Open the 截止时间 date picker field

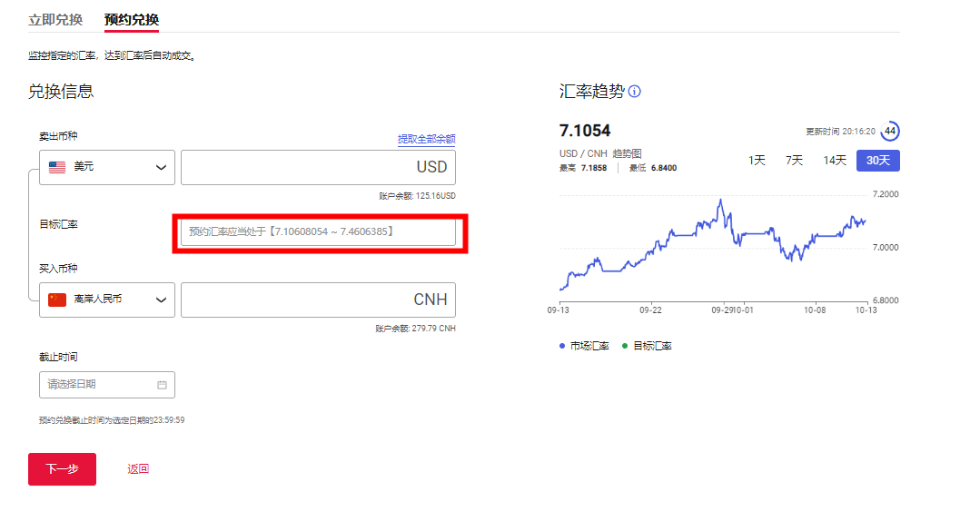107,385
